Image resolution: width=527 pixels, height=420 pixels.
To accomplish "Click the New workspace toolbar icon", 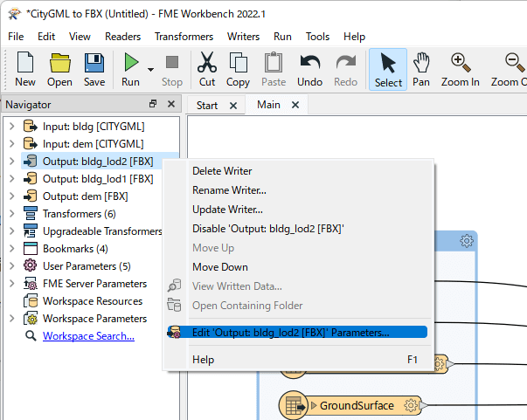I will [25, 62].
